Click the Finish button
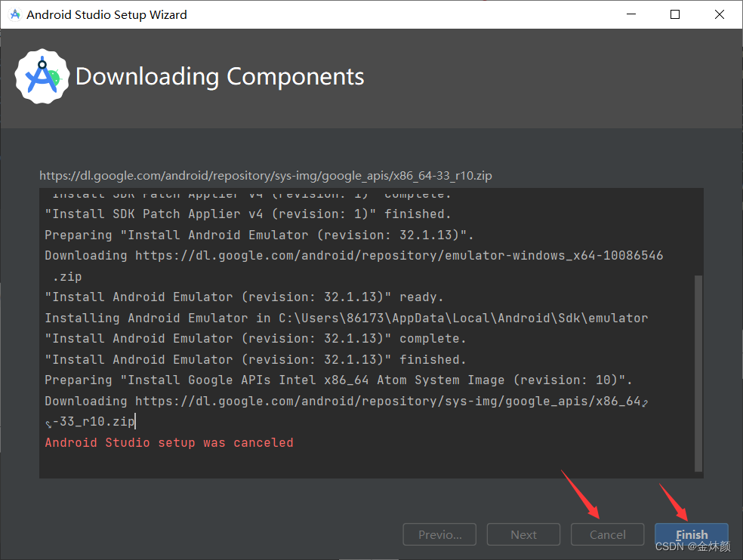Viewport: 743px width, 560px height. point(692,534)
